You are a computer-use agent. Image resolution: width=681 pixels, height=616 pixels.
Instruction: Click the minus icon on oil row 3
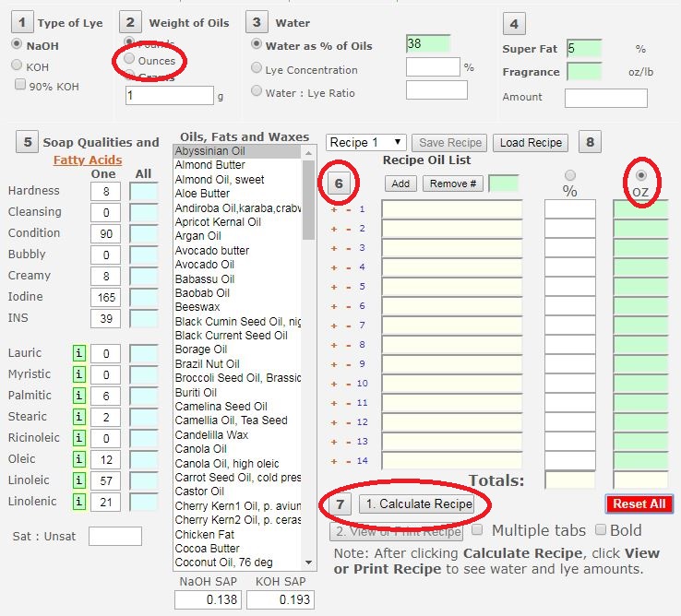point(348,248)
